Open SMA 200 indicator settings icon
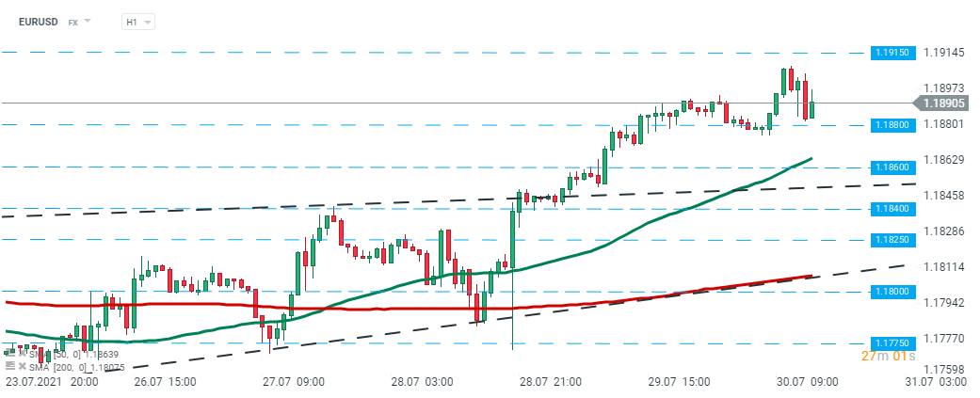 pos(9,365)
